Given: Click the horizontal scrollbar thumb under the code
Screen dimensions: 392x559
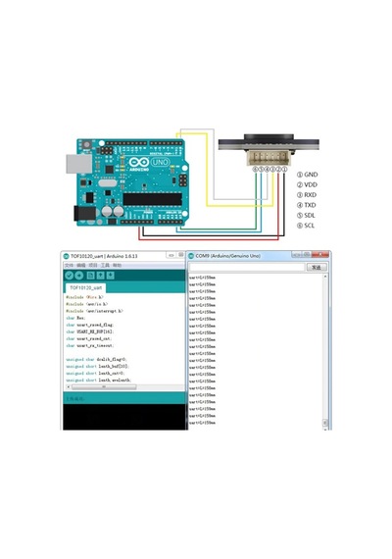Looking at the screenshot, I should pos(104,386).
